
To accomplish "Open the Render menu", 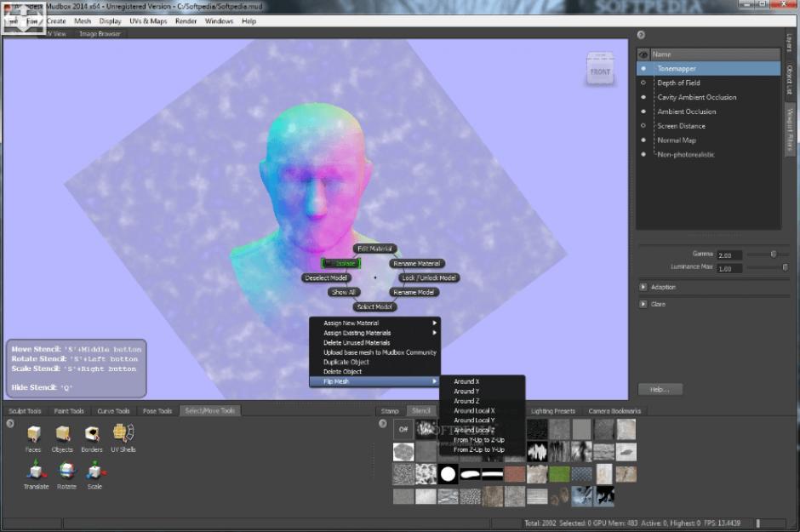I will tap(186, 21).
